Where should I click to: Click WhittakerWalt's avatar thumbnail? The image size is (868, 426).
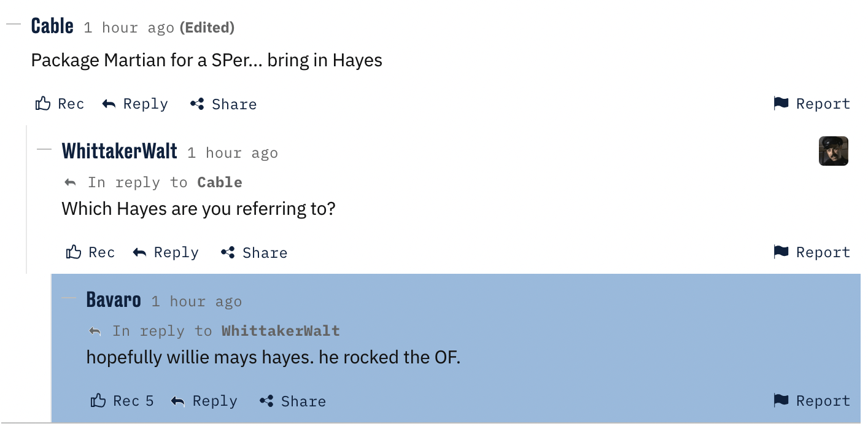pyautogui.click(x=833, y=151)
